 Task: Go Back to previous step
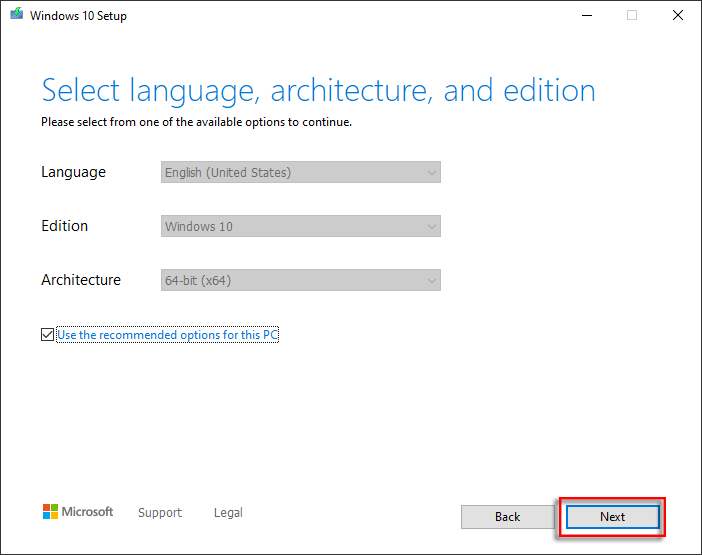(508, 517)
